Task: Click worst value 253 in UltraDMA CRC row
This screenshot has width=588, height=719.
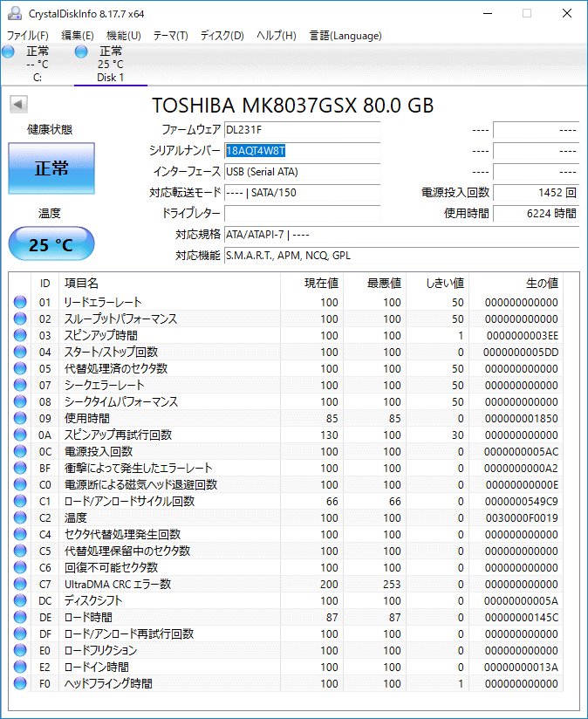Action: (392, 585)
